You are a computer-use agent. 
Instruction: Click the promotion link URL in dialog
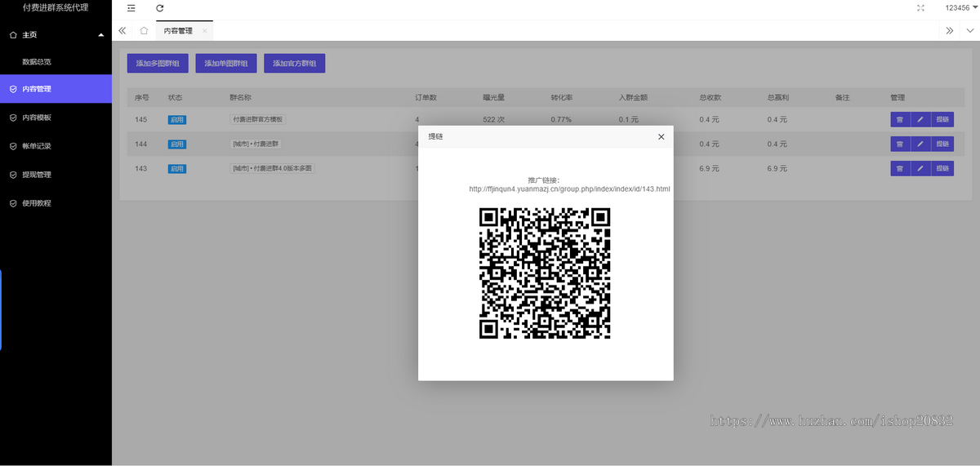[570, 189]
